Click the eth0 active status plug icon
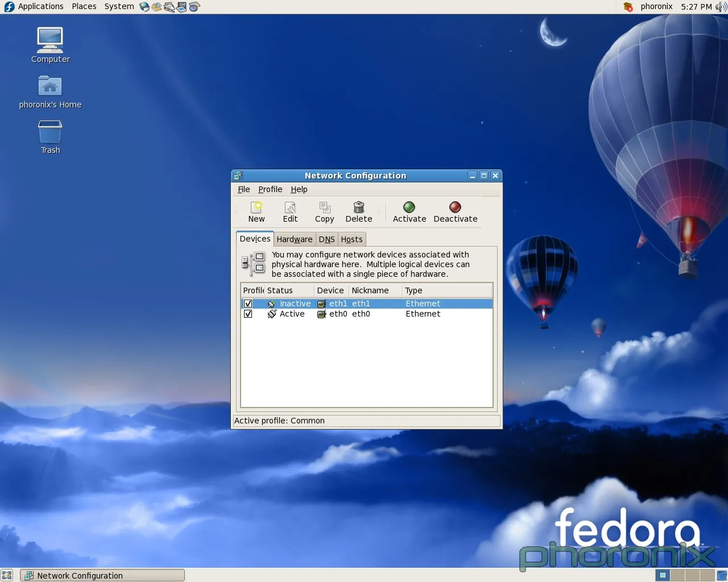 click(272, 314)
